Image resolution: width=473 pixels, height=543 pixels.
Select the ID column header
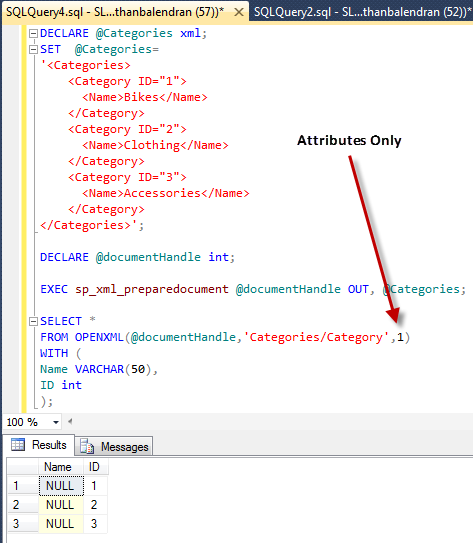click(95, 467)
